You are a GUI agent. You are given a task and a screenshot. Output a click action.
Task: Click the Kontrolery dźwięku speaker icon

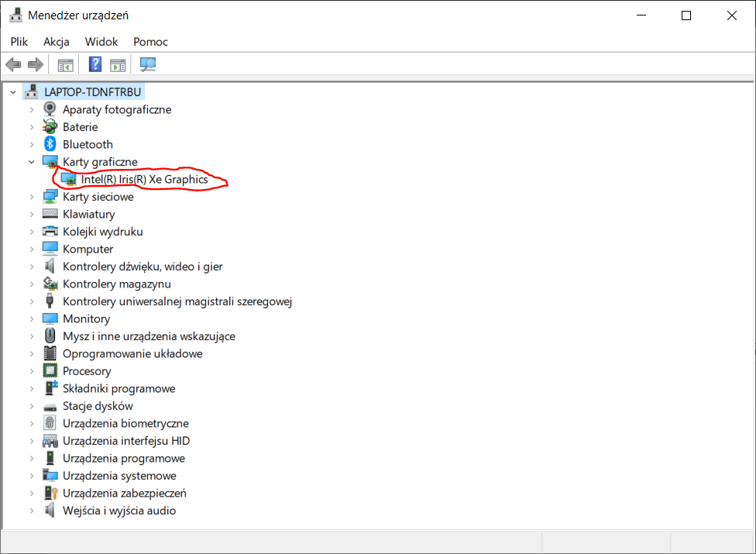tap(50, 266)
